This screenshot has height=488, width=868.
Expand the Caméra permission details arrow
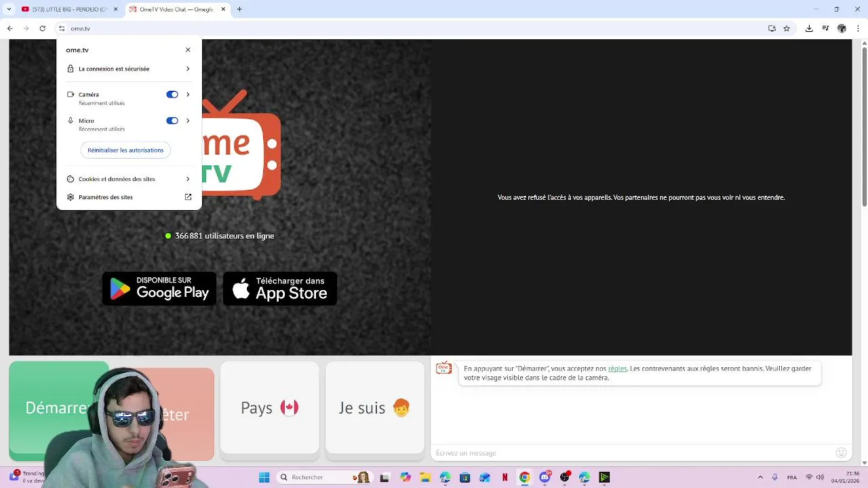[188, 95]
